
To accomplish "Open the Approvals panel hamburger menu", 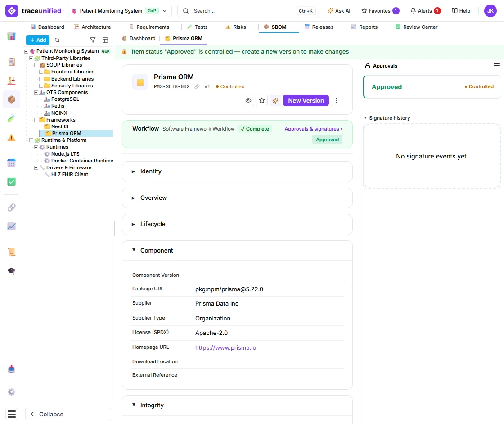I will (x=497, y=66).
